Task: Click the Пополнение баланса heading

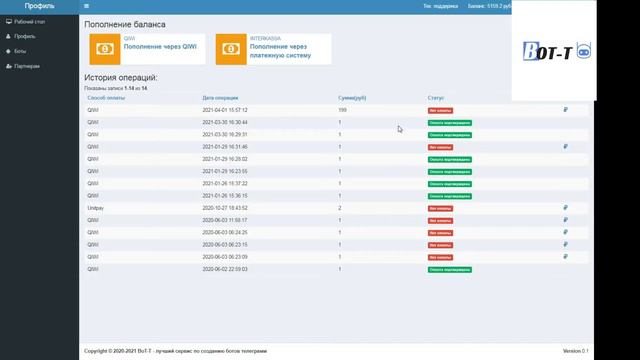Action: coord(125,24)
